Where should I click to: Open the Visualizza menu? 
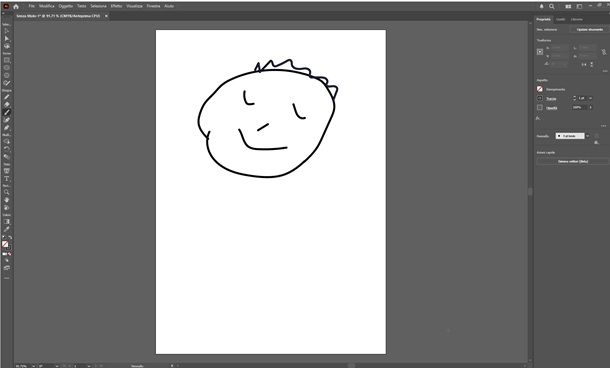pos(135,6)
